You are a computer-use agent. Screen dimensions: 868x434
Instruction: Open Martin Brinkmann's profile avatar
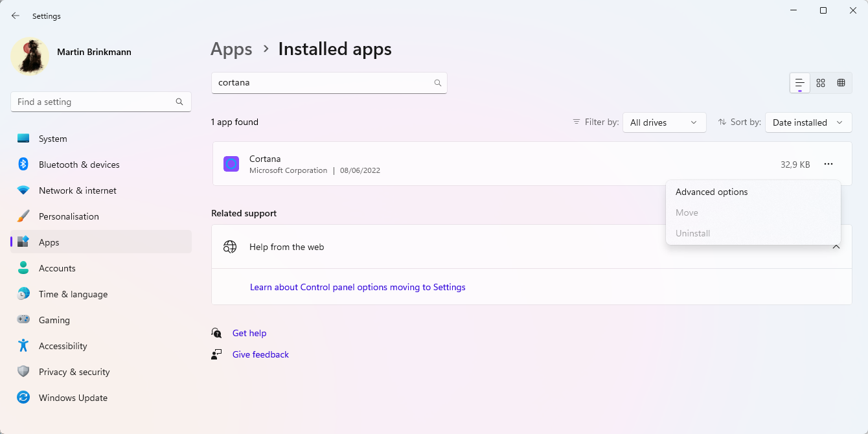(30, 55)
